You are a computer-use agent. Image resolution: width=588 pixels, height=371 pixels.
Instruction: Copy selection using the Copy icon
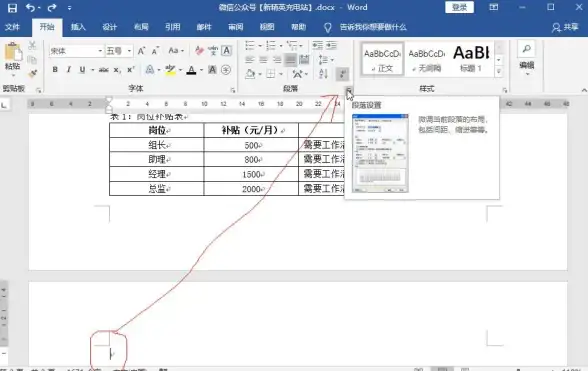point(32,59)
